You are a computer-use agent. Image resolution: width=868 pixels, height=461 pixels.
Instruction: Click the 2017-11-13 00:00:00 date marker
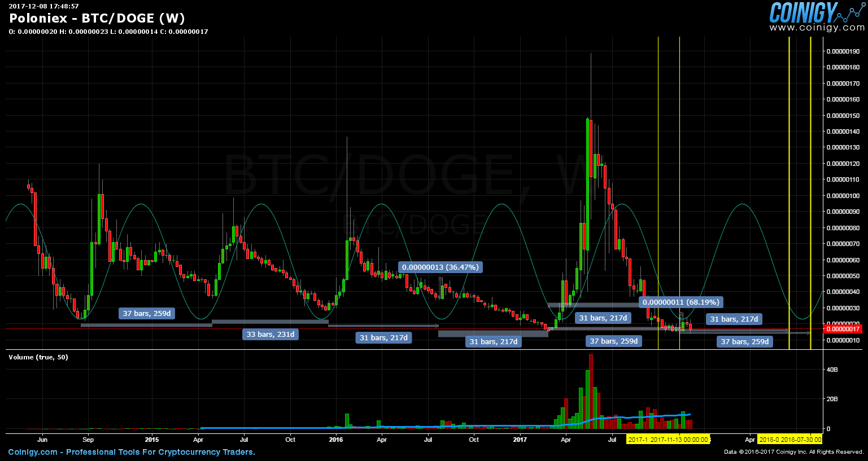pyautogui.click(x=679, y=440)
